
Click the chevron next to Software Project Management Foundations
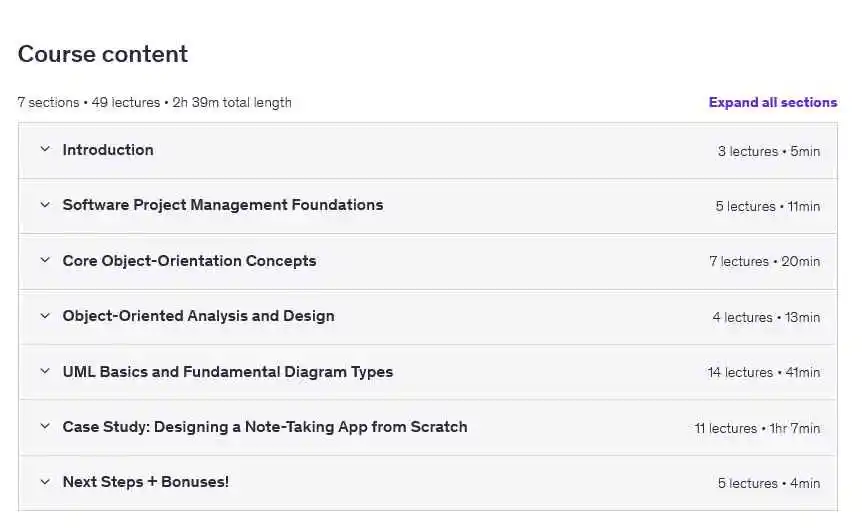(45, 205)
